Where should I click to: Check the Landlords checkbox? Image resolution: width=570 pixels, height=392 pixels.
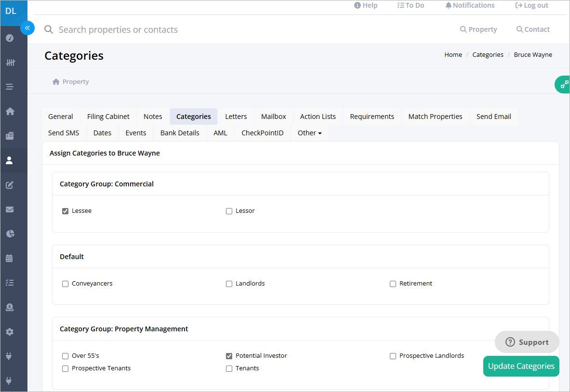click(x=229, y=284)
